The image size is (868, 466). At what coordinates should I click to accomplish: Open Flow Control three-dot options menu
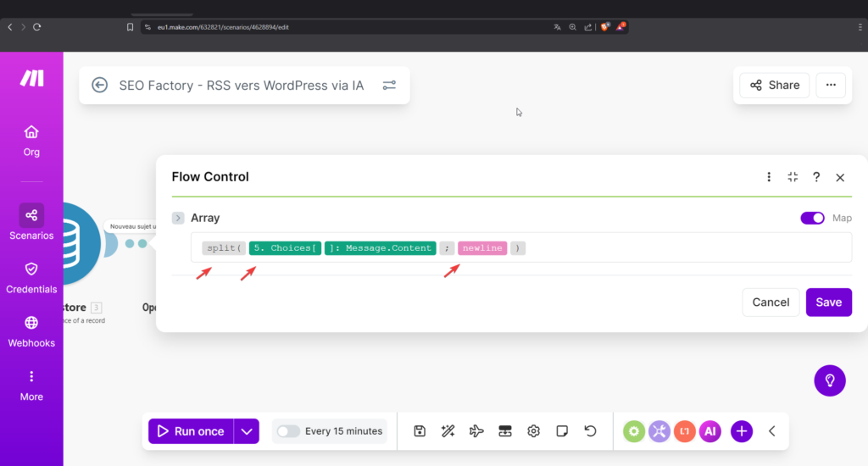pos(769,177)
